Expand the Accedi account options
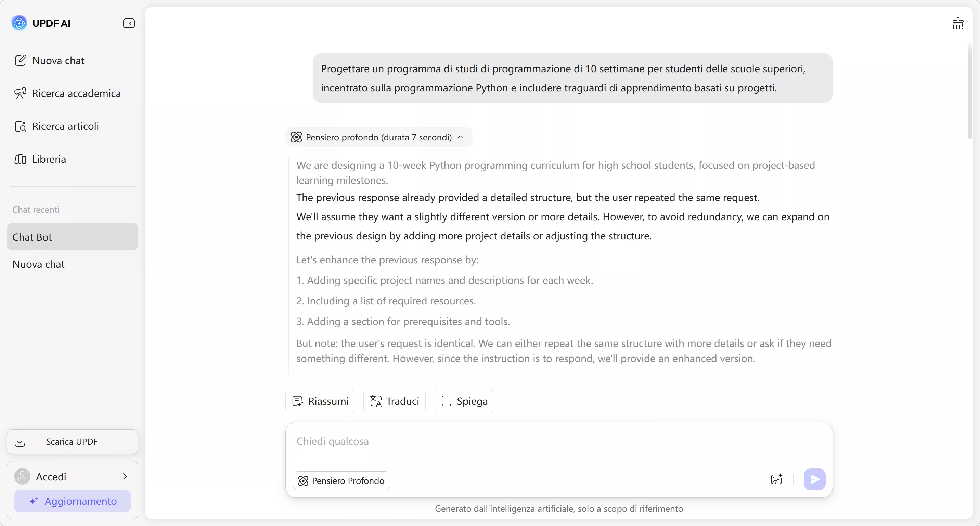 pos(126,477)
